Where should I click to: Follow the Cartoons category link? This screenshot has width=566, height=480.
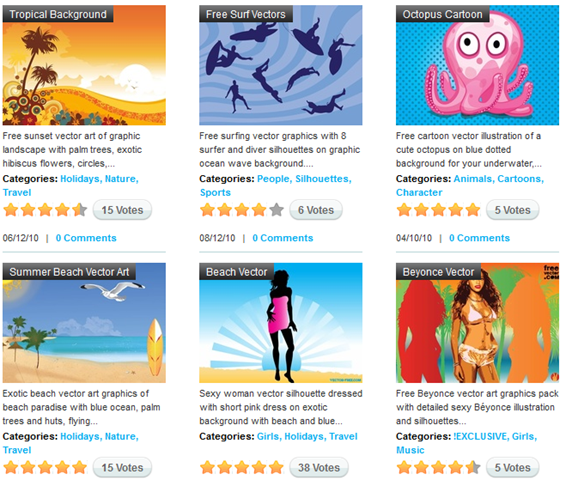520,179
